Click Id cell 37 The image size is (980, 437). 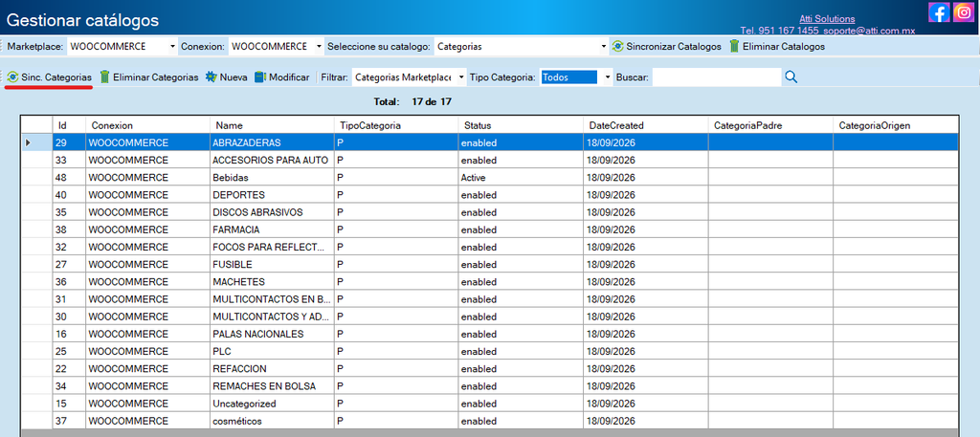[x=69, y=421]
